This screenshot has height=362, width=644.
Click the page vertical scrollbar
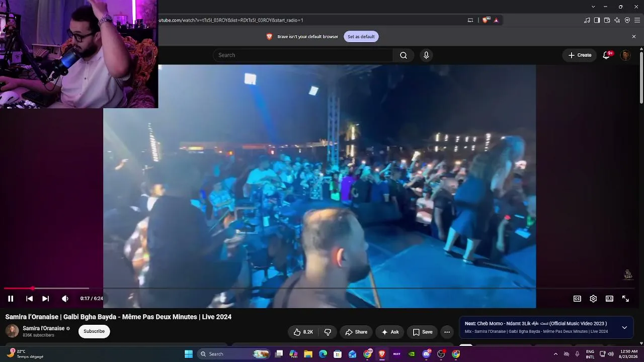coord(641,77)
